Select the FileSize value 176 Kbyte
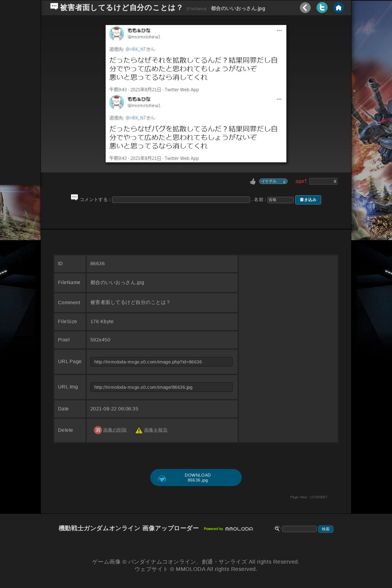The image size is (392, 588). (102, 322)
